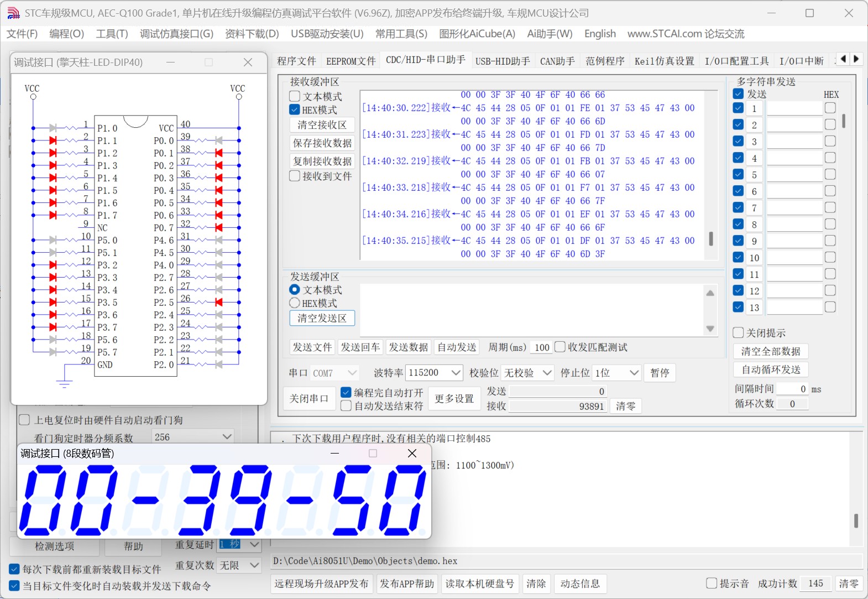
Task: Click the red LED next to pin P3.4
Action: click(53, 290)
